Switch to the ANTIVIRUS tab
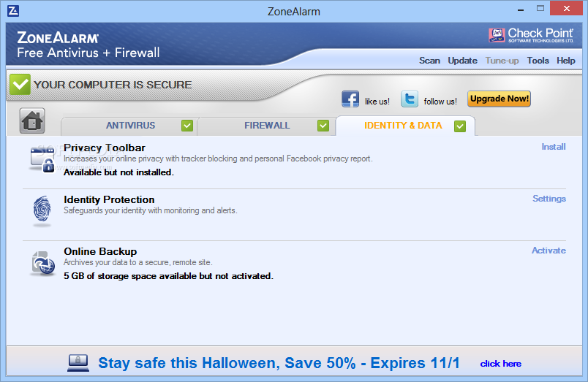The image size is (588, 382). point(129,126)
